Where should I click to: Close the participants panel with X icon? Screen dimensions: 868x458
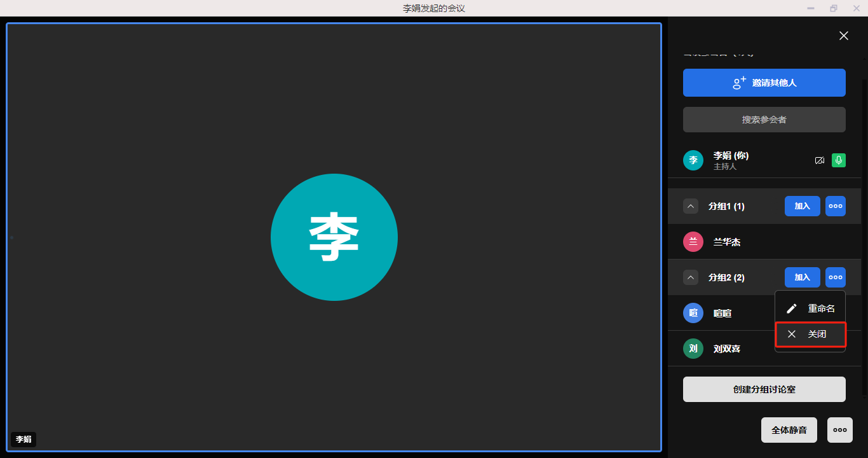coord(843,36)
